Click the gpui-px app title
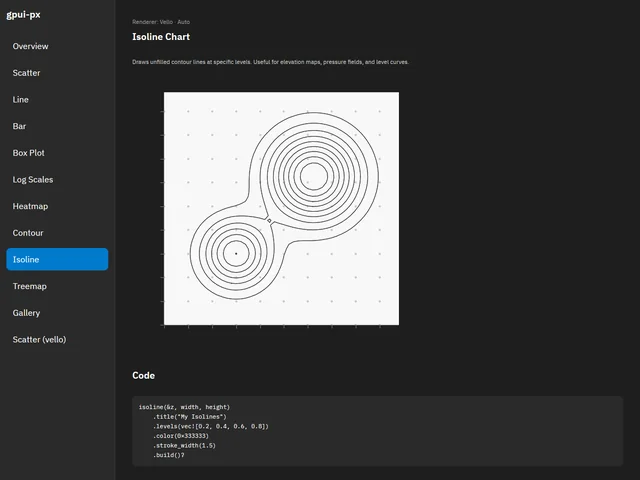The image size is (640, 480). (23, 15)
